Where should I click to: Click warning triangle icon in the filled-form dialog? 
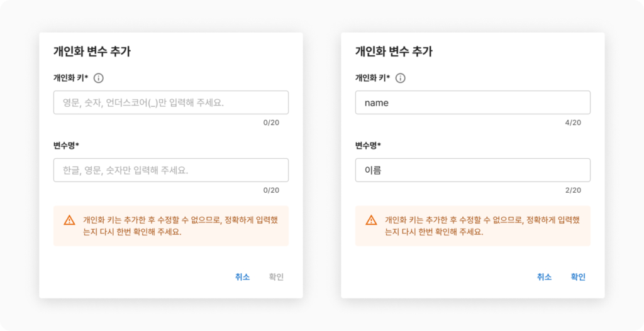pos(371,220)
